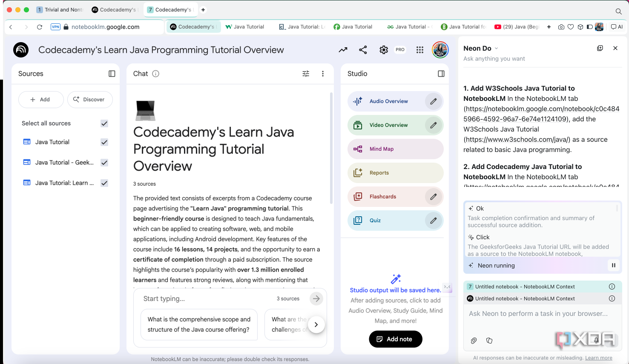Open NotebookLM settings gear

tap(384, 50)
